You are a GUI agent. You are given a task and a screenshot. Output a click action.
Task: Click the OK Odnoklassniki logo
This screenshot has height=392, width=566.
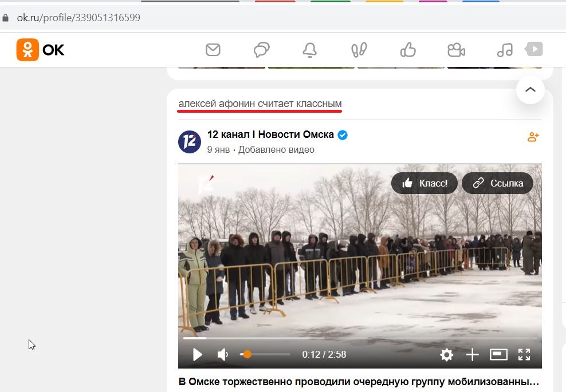click(x=41, y=50)
